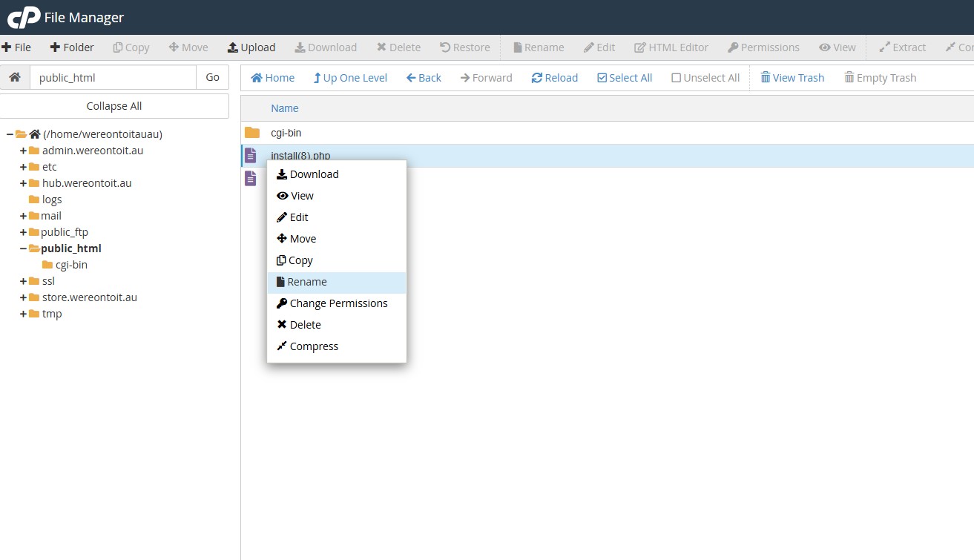Click the install(8).php file icon

tap(251, 156)
